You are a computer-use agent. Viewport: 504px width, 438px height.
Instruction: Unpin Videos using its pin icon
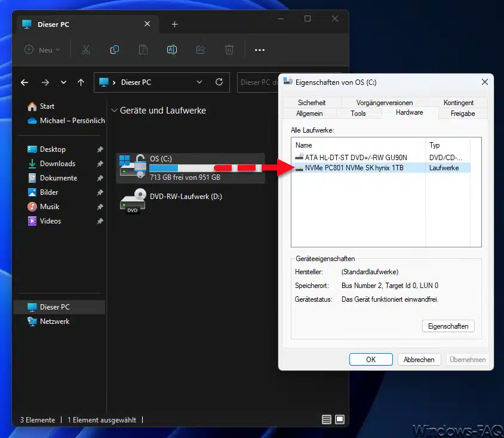click(100, 221)
